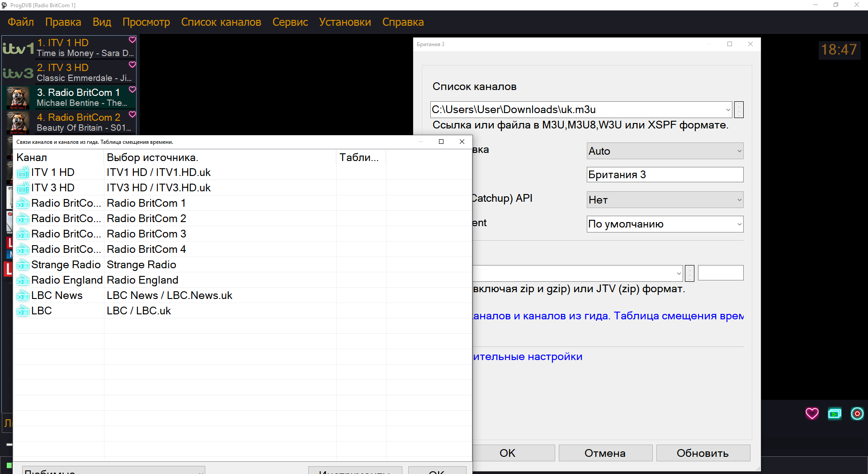
Task: Click the radio icon in the LBC News row
Action: [23, 296]
